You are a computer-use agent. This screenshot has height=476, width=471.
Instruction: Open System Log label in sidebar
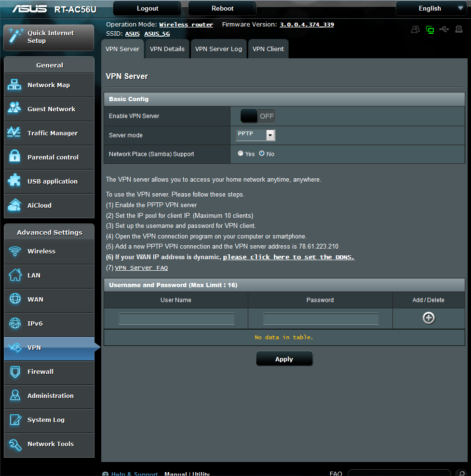(x=46, y=420)
